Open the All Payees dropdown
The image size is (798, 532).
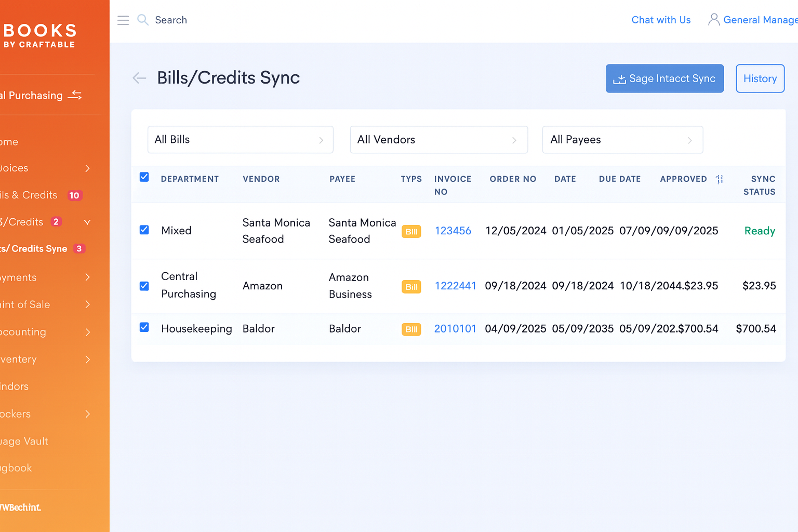[622, 140]
